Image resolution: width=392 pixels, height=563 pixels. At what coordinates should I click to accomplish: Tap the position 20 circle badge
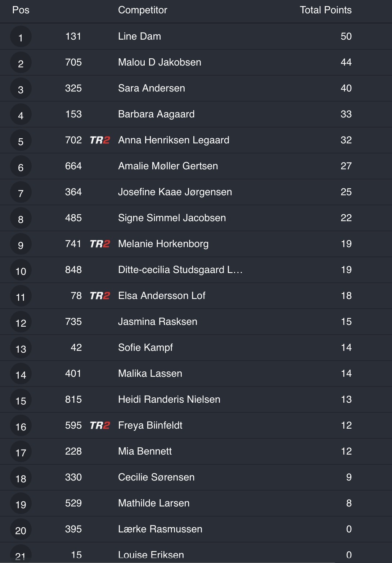pos(21,530)
